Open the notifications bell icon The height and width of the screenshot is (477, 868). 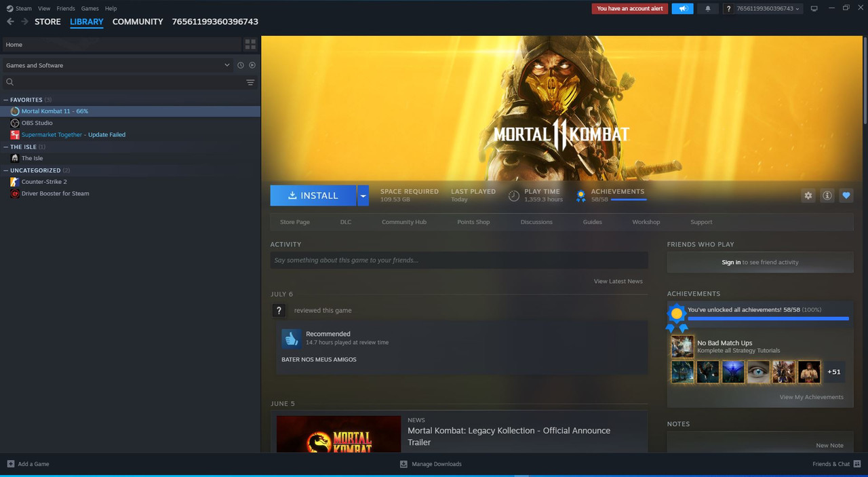click(x=708, y=9)
